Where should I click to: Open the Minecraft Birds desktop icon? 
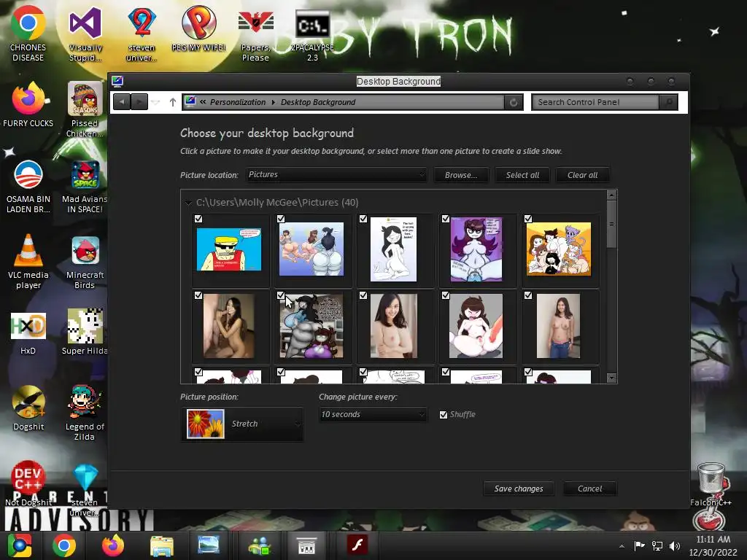85,261
